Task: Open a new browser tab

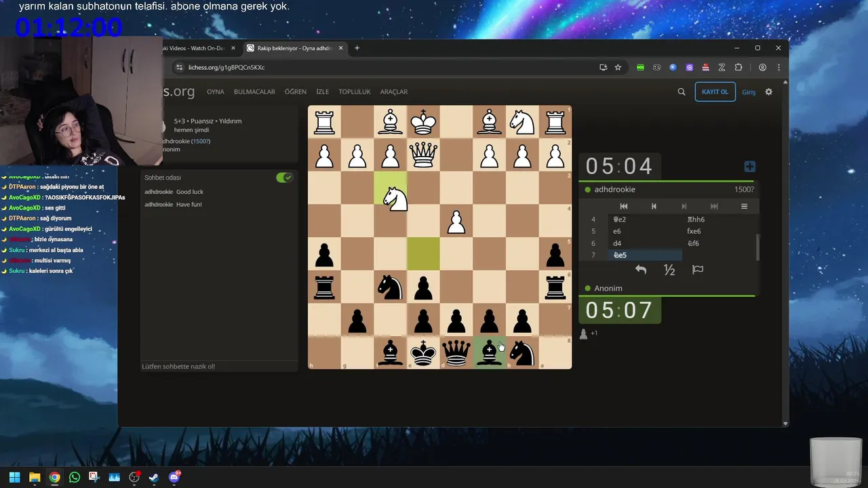Action: pos(357,48)
